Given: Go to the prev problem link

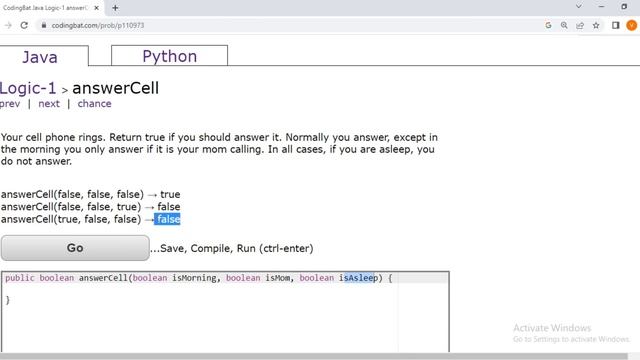Looking at the screenshot, I should [10, 104].
